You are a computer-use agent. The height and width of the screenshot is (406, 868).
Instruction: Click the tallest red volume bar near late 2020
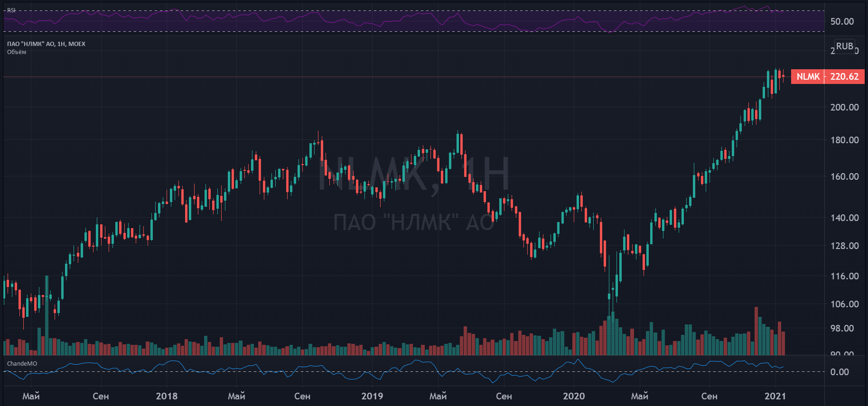coord(756,331)
